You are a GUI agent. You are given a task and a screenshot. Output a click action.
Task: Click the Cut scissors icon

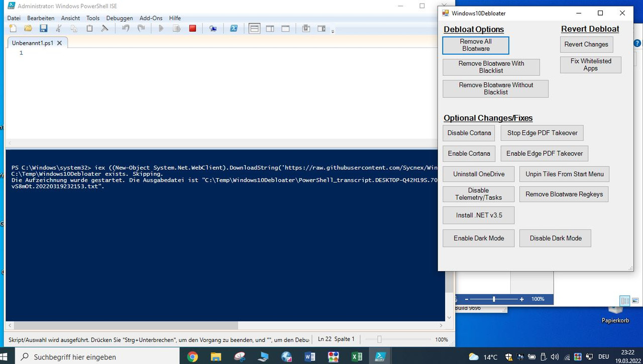59,29
